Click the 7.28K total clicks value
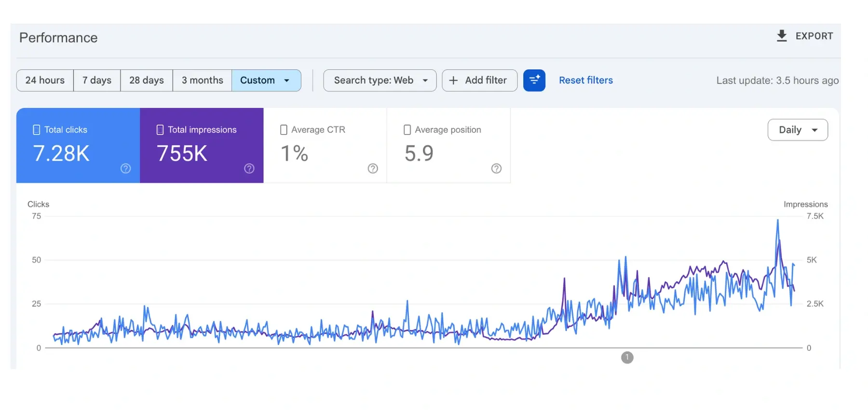The height and width of the screenshot is (410, 868). (61, 154)
